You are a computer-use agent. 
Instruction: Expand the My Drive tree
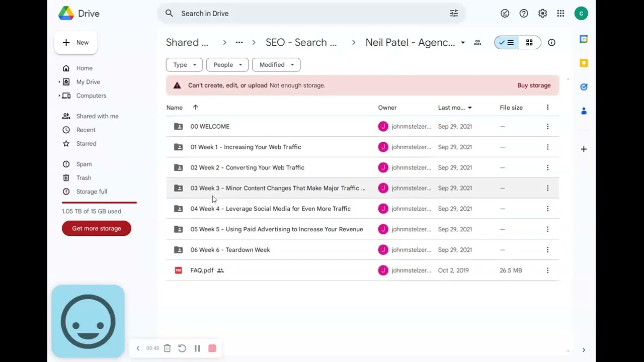point(59,82)
